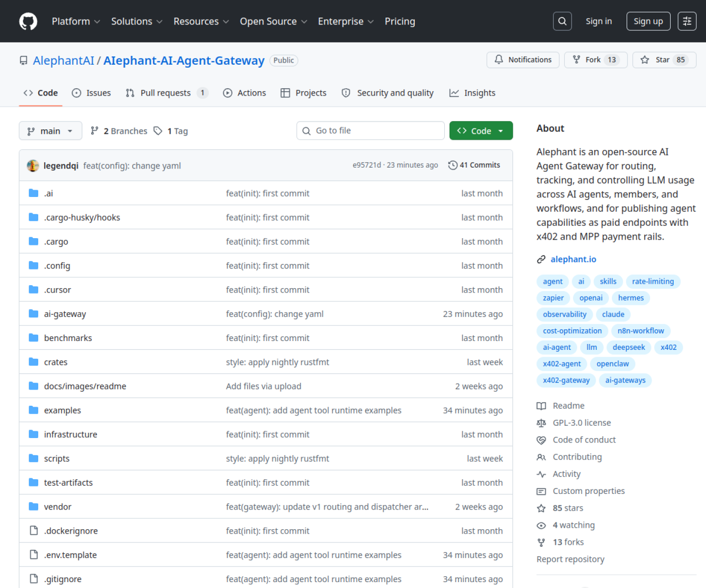Click the pulse icon beside Activity

tap(541, 474)
